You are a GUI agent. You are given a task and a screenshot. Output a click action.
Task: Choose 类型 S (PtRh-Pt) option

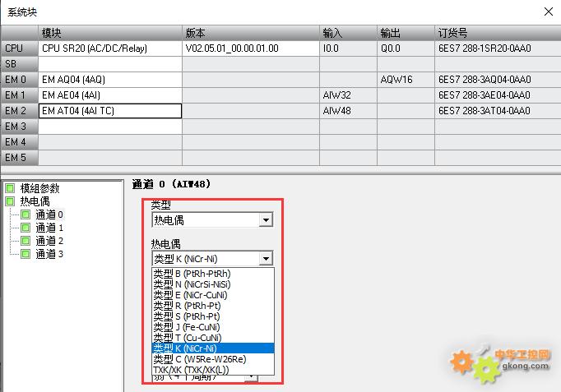(213, 316)
